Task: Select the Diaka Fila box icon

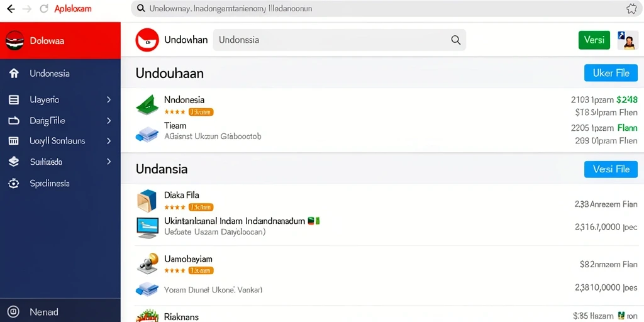Action: click(147, 201)
